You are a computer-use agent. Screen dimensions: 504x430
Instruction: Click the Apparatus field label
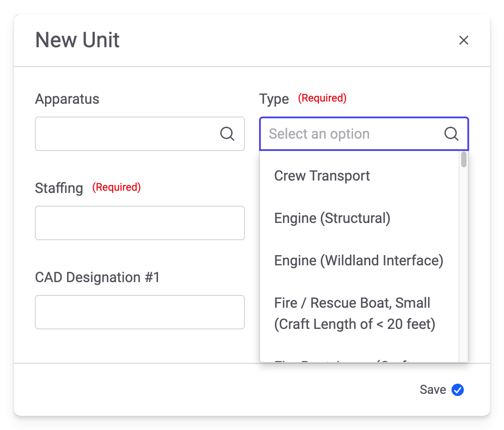click(67, 99)
